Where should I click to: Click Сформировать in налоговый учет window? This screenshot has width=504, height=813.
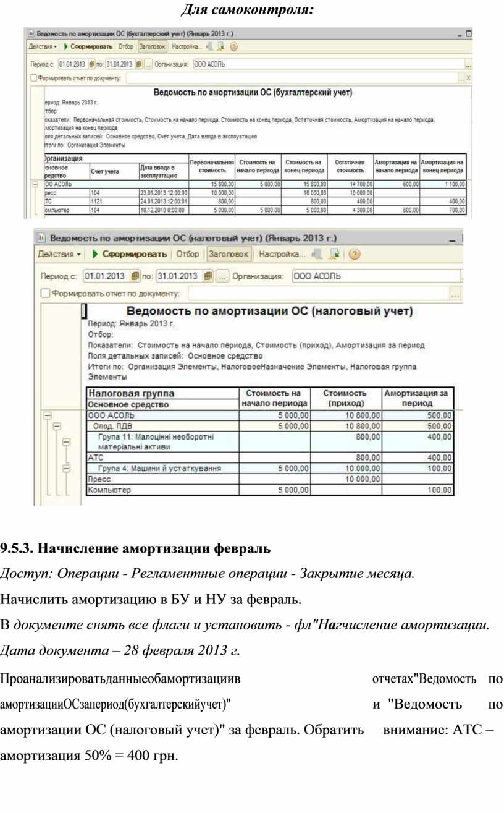[135, 254]
